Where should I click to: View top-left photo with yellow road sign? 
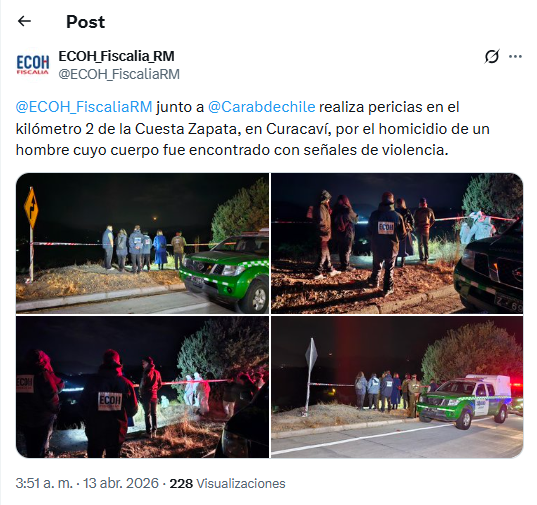pyautogui.click(x=142, y=243)
